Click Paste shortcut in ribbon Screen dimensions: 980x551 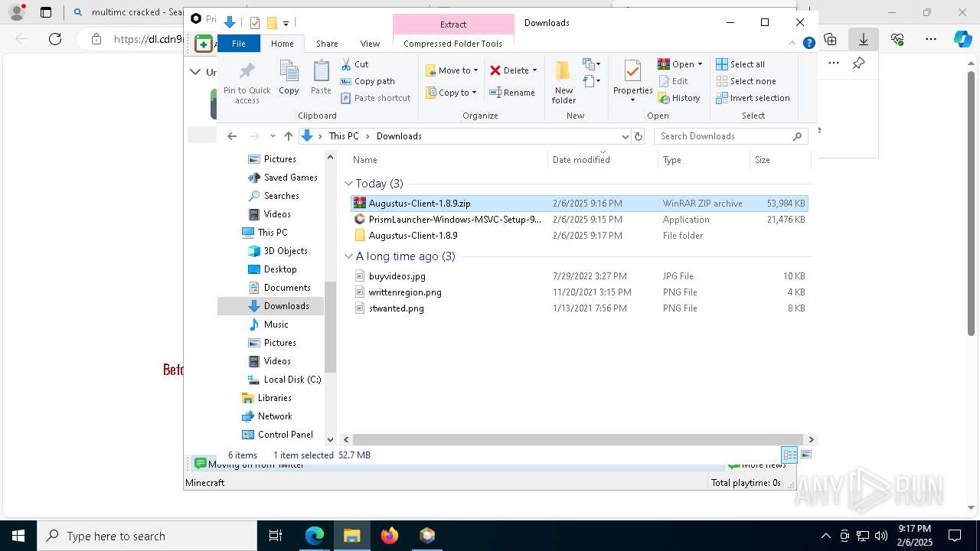click(x=375, y=98)
